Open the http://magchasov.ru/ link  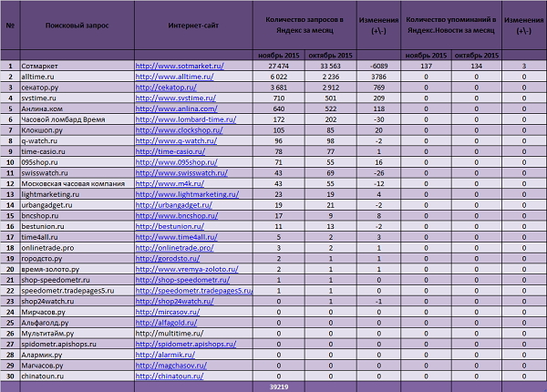point(171,366)
